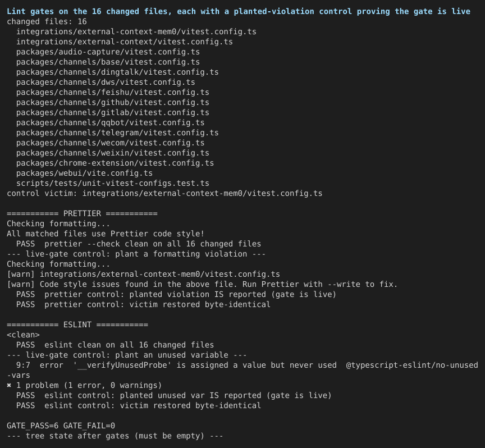Click the [warn] external-context-mem0 file path line
Viewport: 485px width, 448px height.
click(143, 274)
